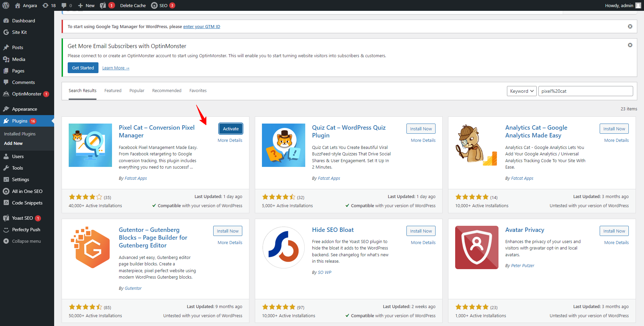View More Details for Gutentor
Viewport: 644px width, 326px height.
coord(230,242)
